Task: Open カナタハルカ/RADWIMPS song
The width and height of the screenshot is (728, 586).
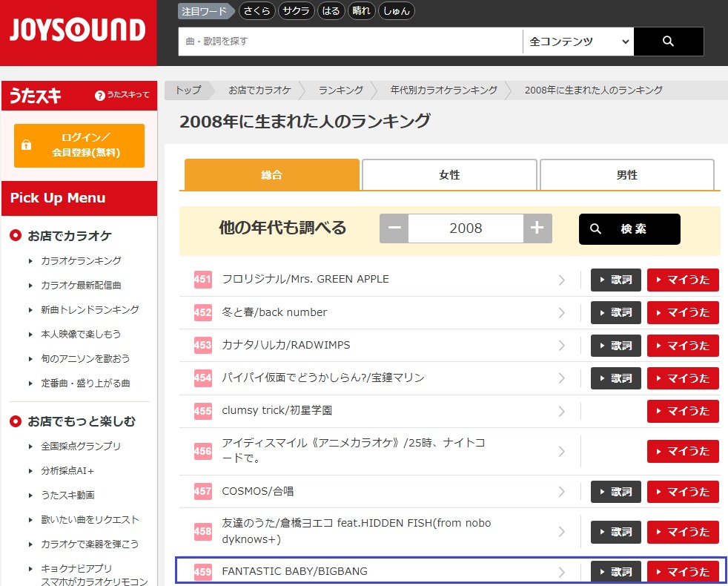Action: point(286,345)
